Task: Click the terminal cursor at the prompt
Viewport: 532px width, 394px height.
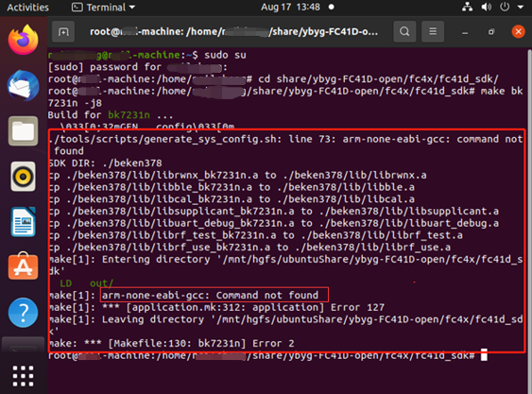Action: (484, 355)
